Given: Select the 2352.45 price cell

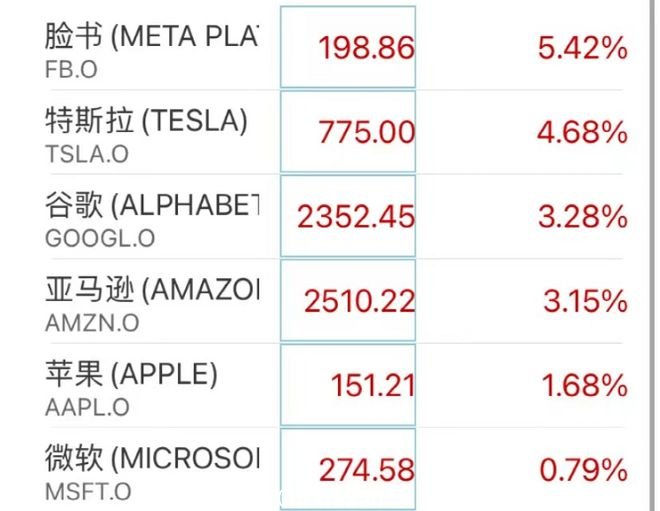Looking at the screenshot, I should (348, 216).
